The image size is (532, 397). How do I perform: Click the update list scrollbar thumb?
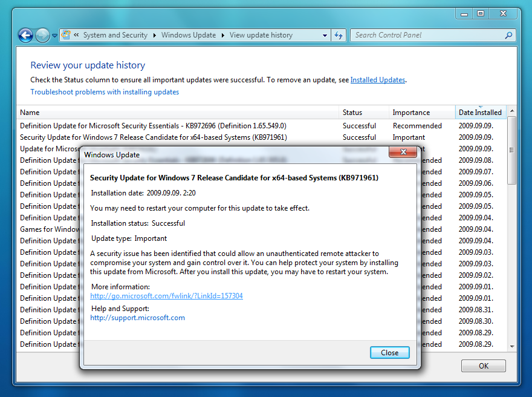511,150
